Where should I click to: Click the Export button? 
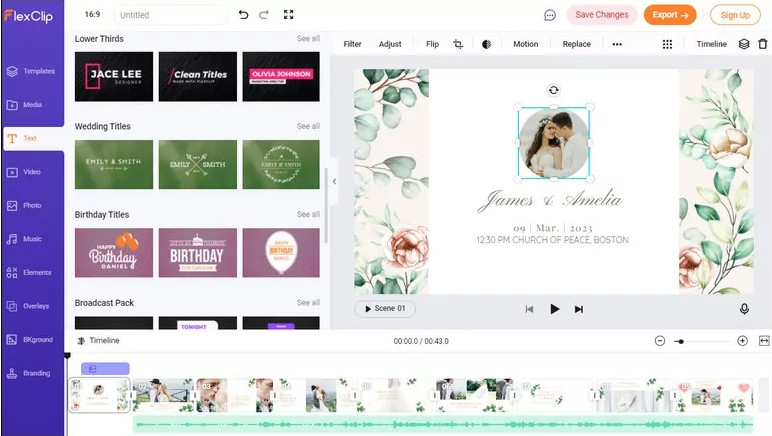coord(670,15)
